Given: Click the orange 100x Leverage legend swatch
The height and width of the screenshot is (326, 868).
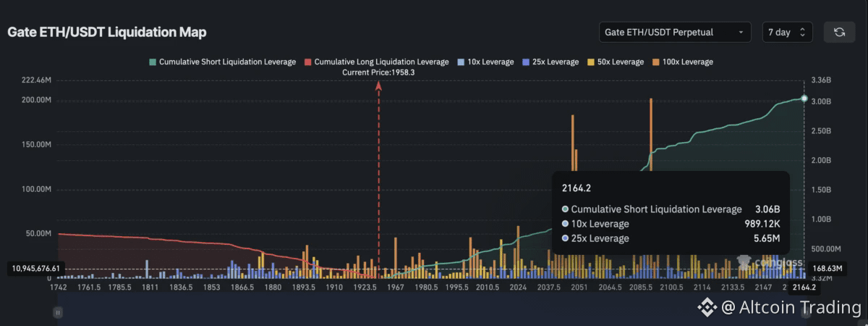Looking at the screenshot, I should pyautogui.click(x=656, y=62).
